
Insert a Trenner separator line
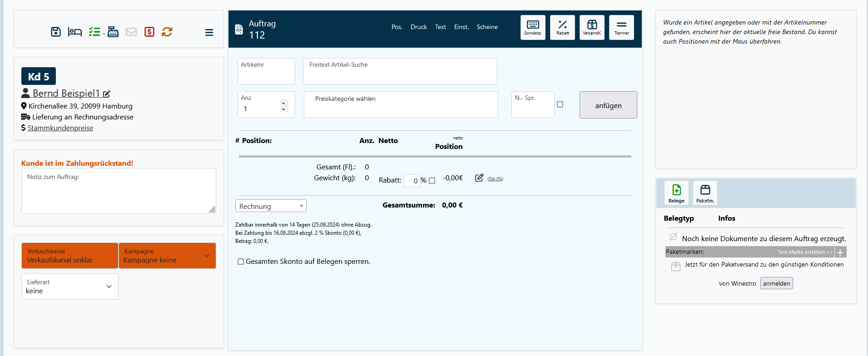click(x=621, y=27)
